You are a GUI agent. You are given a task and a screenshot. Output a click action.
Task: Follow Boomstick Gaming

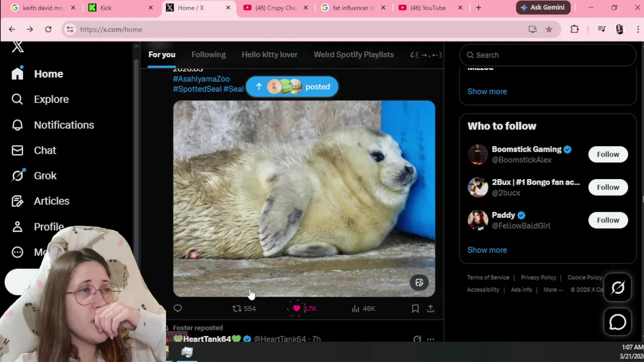pyautogui.click(x=608, y=154)
